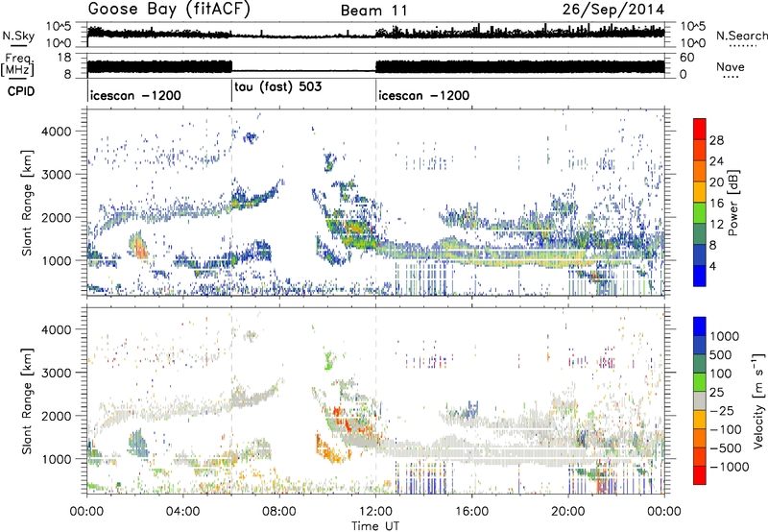Click the 'Velocity [m s-1]' colorbar title
The height and width of the screenshot is (532, 768).
tap(758, 400)
